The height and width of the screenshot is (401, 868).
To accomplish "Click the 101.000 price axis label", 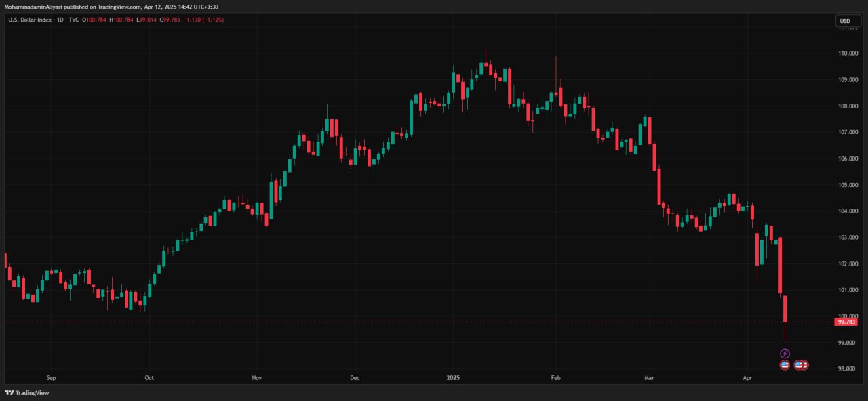I will tap(848, 290).
